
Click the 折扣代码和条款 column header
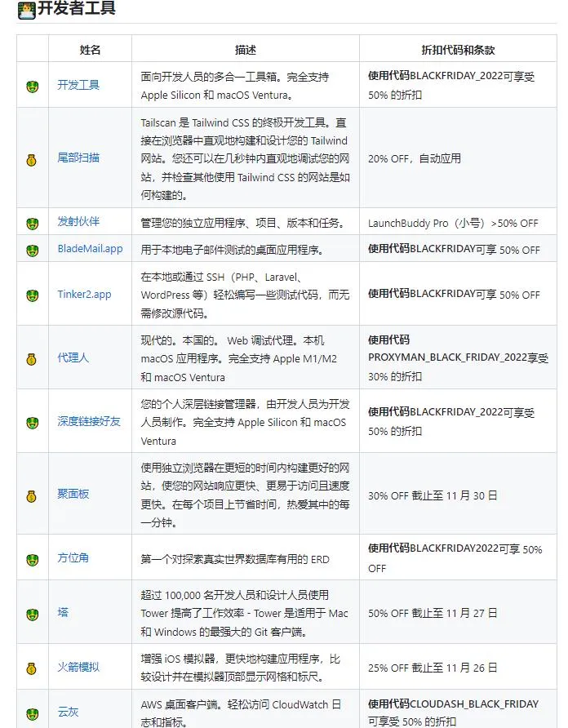[458, 50]
